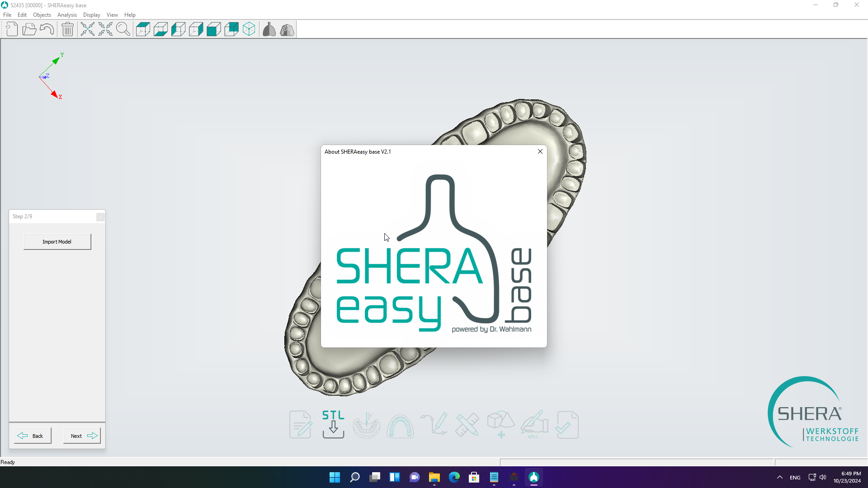Click the SHERAeasy base taskbar icon
Viewport: 868px width, 488px height.
534,477
